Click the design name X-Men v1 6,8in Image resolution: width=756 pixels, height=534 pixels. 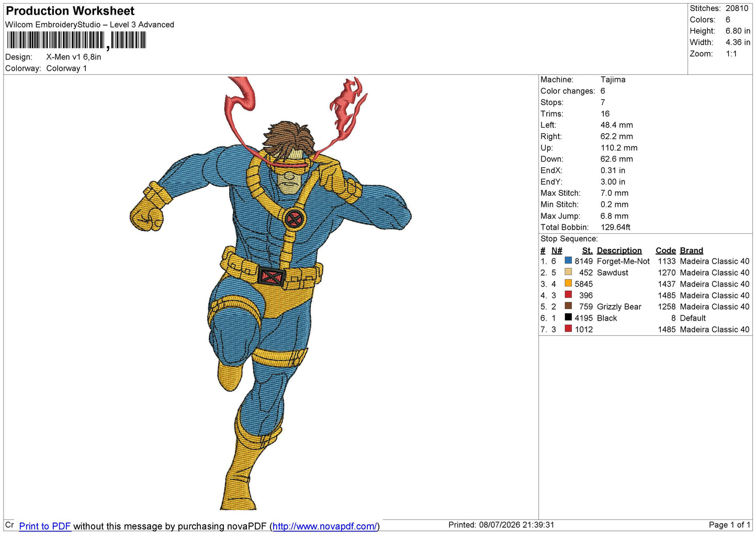pos(74,57)
